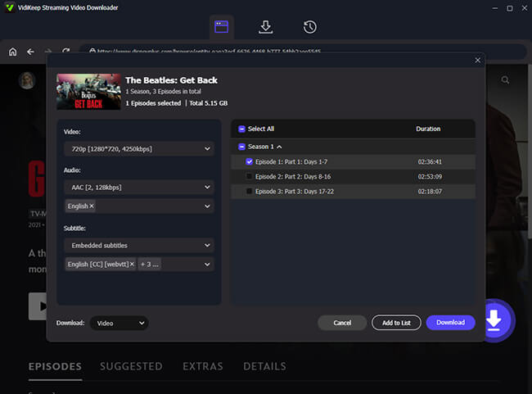Click the 02:18:07 duration value
Viewport: 532px width, 394px height.
tap(430, 192)
